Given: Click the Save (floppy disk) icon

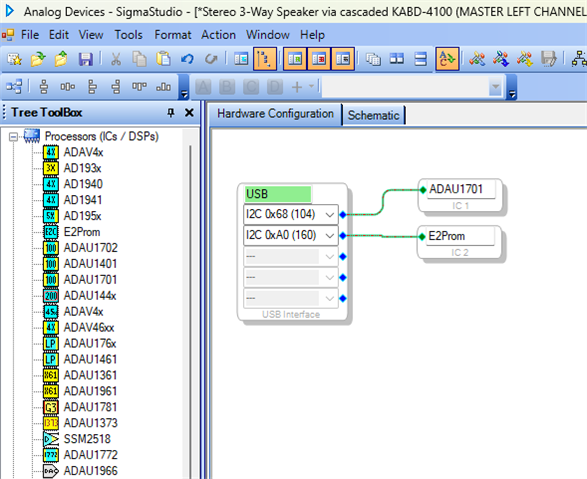Looking at the screenshot, I should point(85,59).
